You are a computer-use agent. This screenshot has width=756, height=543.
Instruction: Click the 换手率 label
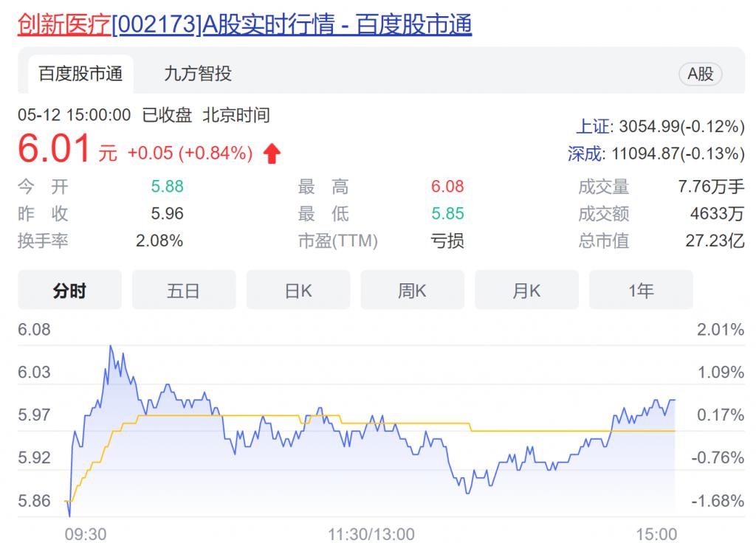tap(43, 241)
